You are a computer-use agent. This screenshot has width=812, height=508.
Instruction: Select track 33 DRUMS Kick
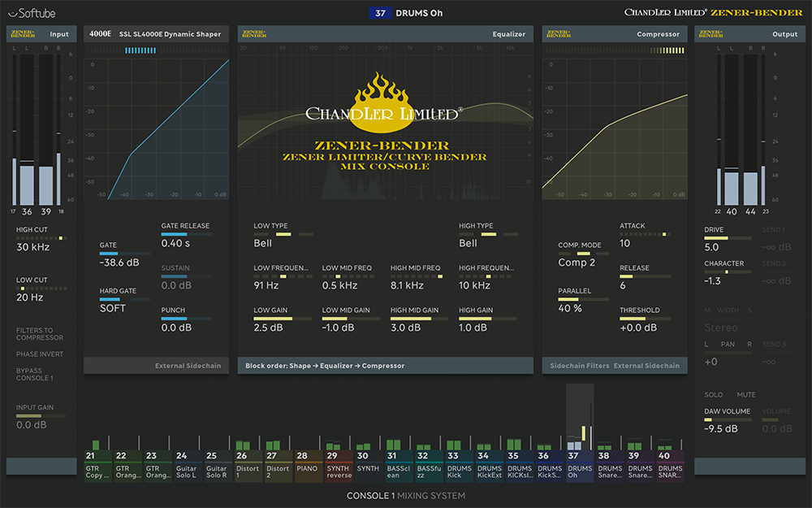pos(458,467)
